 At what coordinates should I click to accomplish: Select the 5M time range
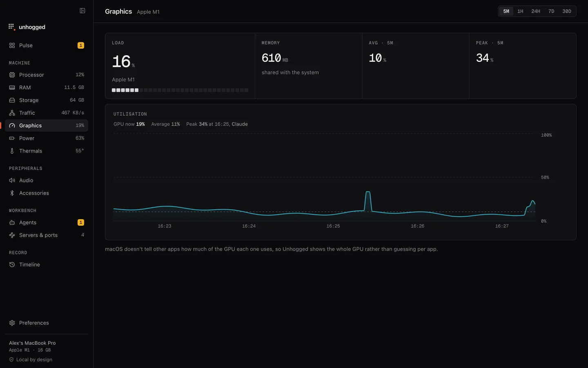(506, 11)
